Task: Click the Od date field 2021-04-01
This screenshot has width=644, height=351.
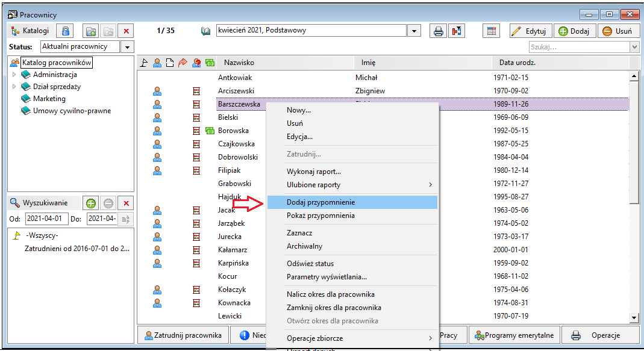Action: coord(46,219)
